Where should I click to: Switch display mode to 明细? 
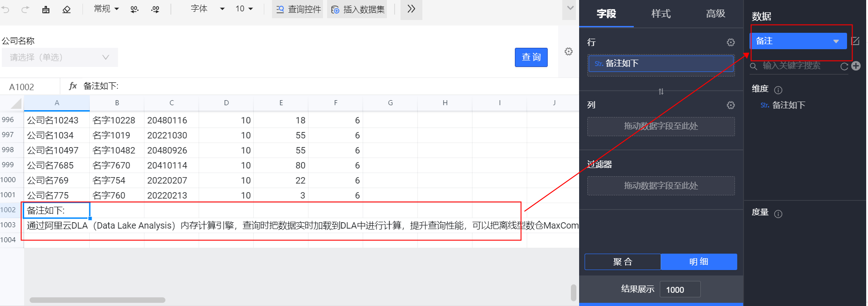(x=699, y=262)
